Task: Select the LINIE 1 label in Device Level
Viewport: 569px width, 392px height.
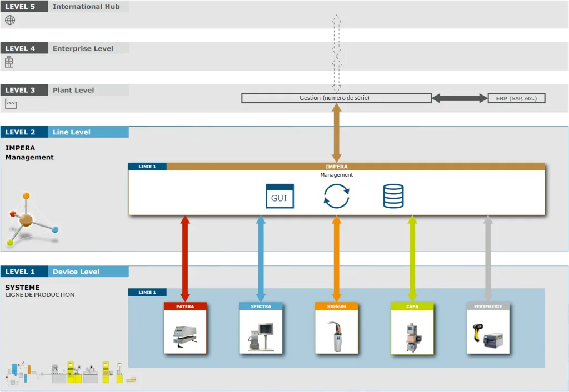Action: point(147,292)
